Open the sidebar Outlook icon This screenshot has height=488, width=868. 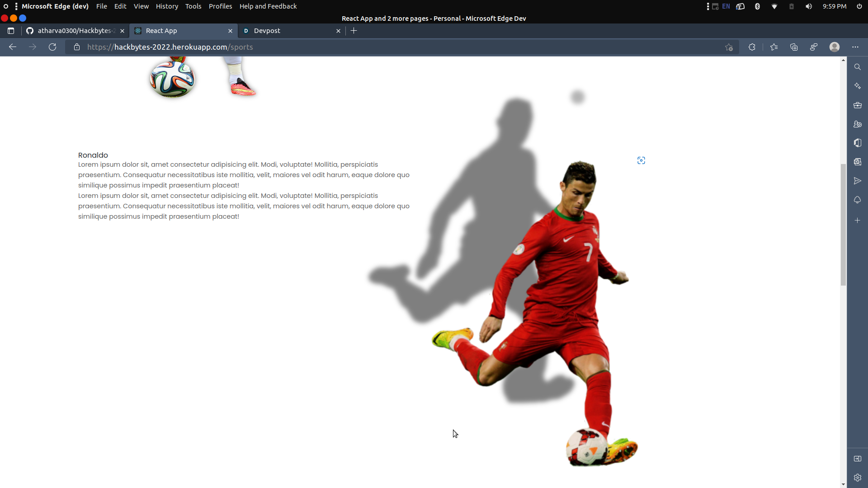tap(857, 162)
